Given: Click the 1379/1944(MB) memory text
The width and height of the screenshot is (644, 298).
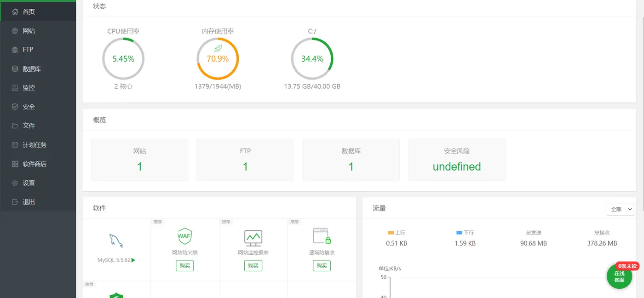Looking at the screenshot, I should tap(218, 86).
